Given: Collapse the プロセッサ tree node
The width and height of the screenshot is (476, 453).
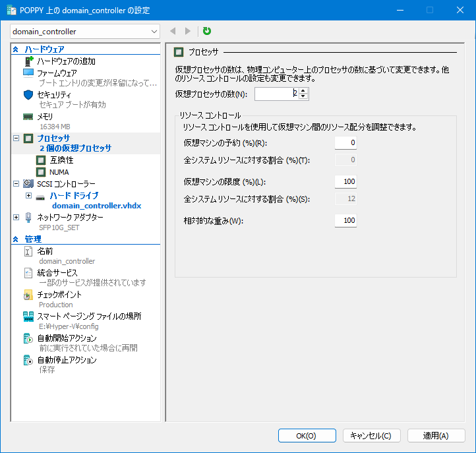Looking at the screenshot, I should tap(16, 138).
